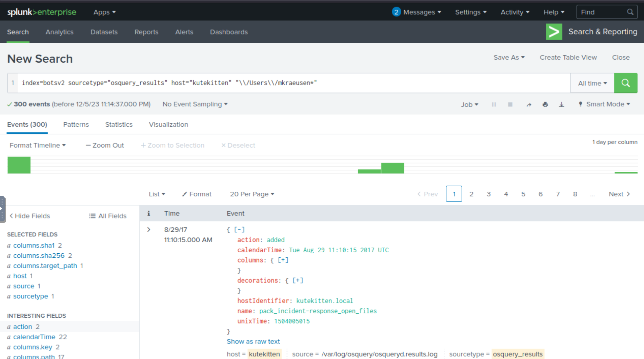This screenshot has height=359, width=644.
Task: Print the search results
Action: [545, 104]
